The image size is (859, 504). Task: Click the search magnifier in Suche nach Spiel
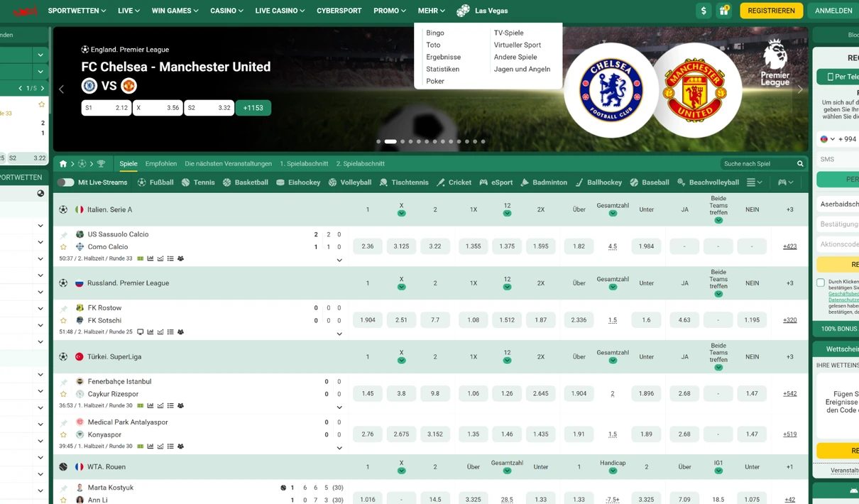pyautogui.click(x=800, y=164)
